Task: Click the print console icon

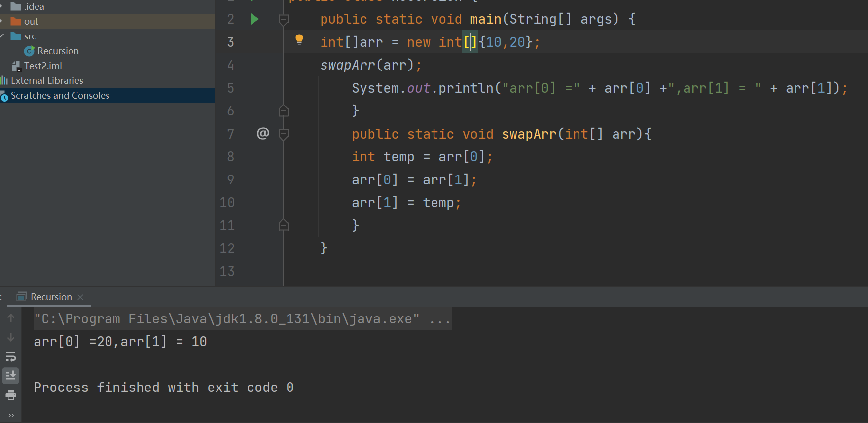Action: pos(11,395)
